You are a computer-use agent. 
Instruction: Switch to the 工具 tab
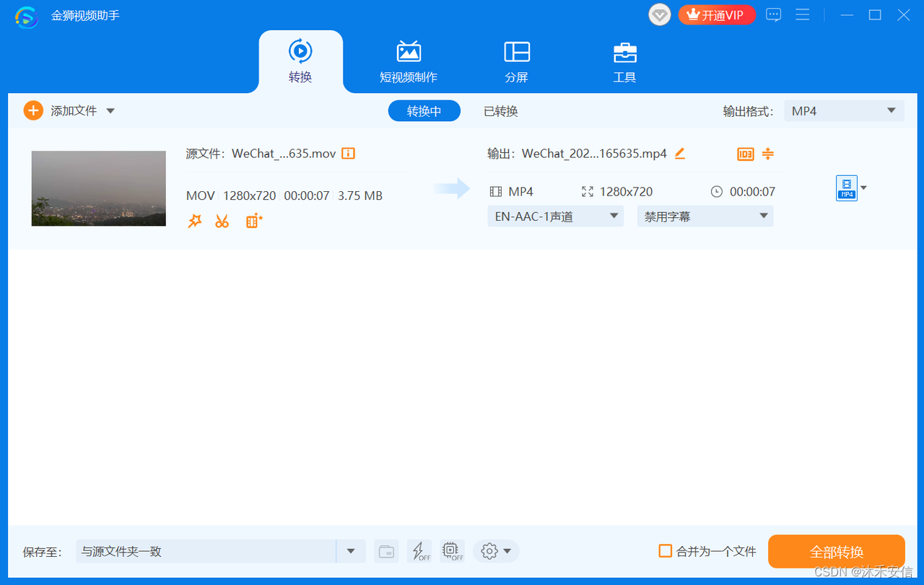click(624, 62)
